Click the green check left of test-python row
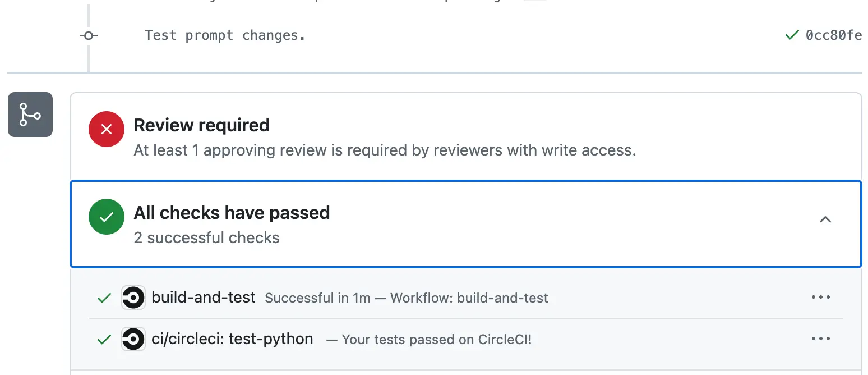This screenshot has width=868, height=375. [x=104, y=339]
